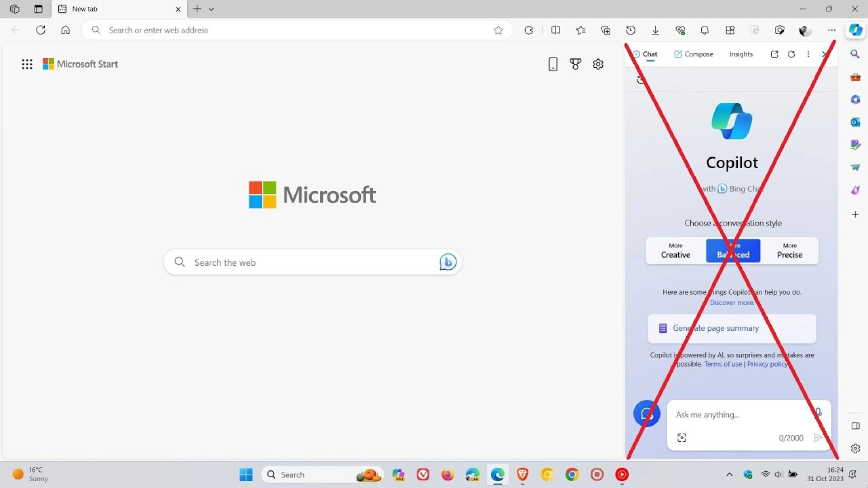Open the tab actions dropdown chevron
The height and width of the screenshot is (488, 868).
211,9
